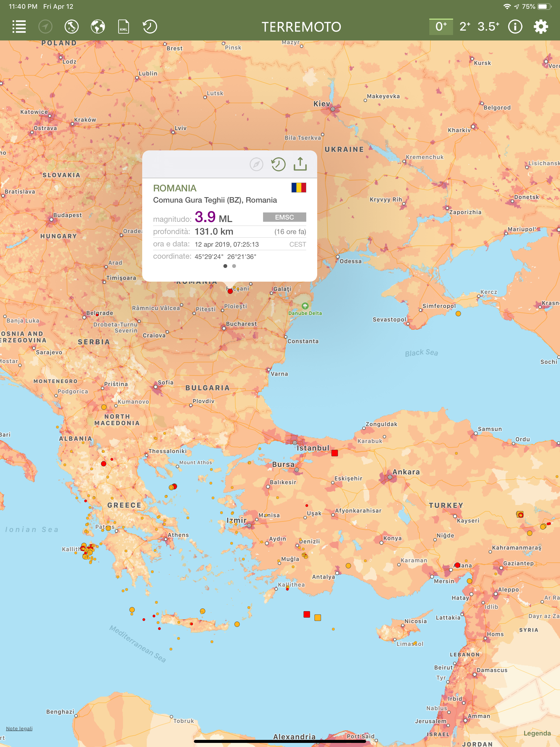Viewport: 560px width, 747px height.
Task: Tap the Romanian flag in popup
Action: (299, 187)
